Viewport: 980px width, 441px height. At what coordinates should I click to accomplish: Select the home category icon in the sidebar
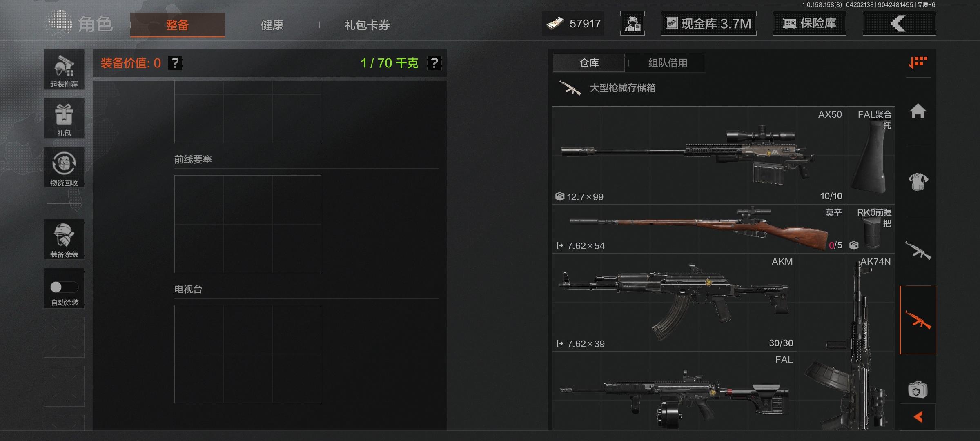click(918, 111)
